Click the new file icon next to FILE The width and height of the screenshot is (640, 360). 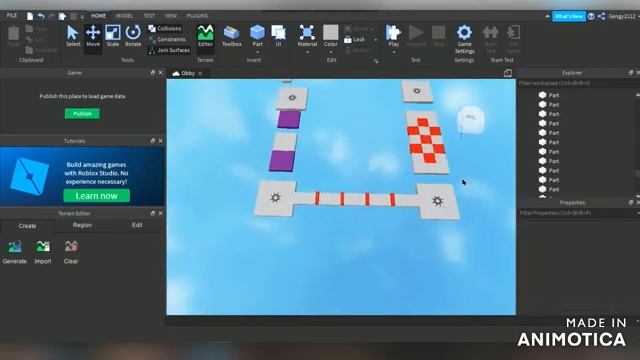point(30,16)
